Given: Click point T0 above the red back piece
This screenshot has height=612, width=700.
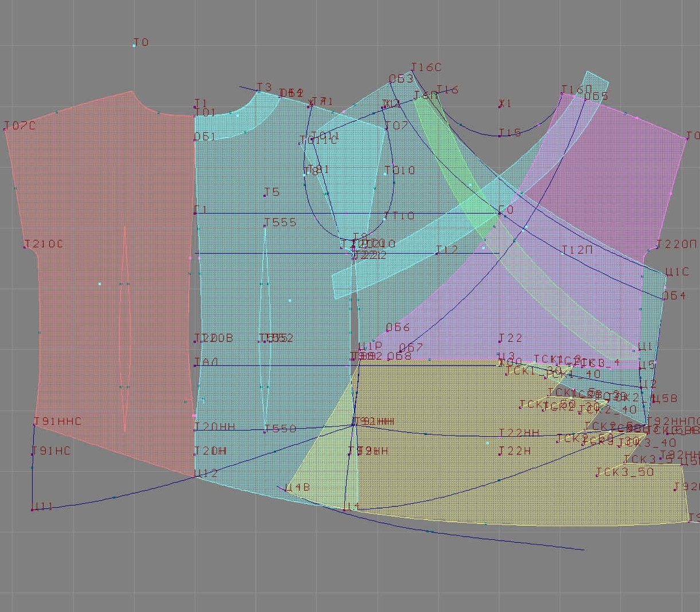Looking at the screenshot, I should [135, 45].
